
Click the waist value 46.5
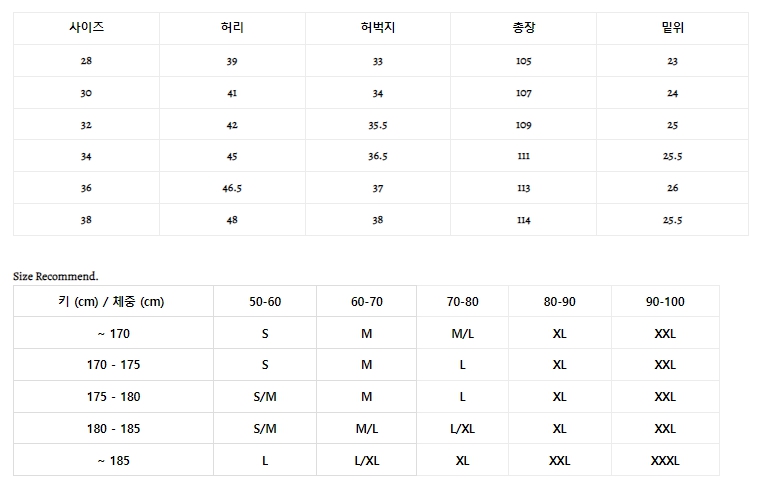pos(232,188)
